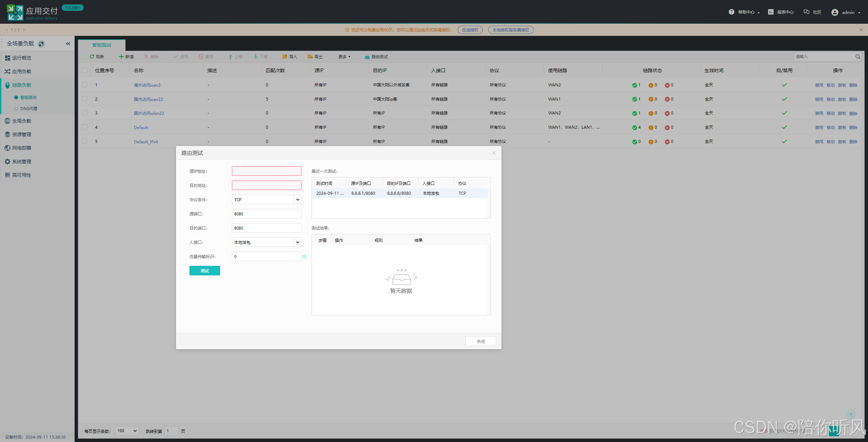
Task: Click the export (导出) icon
Action: tap(310, 57)
